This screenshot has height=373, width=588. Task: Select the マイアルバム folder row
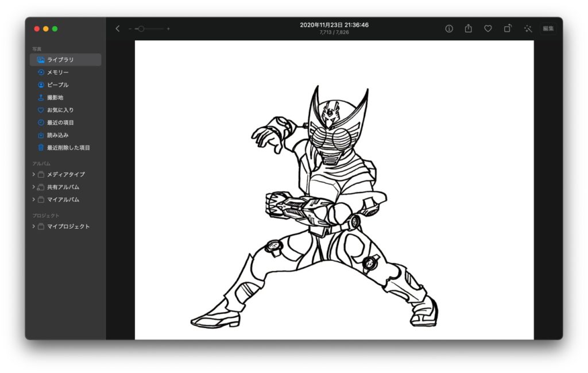pyautogui.click(x=65, y=199)
